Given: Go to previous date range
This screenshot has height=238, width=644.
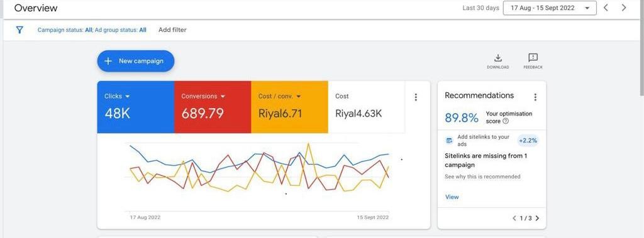Looking at the screenshot, I should pyautogui.click(x=606, y=8).
